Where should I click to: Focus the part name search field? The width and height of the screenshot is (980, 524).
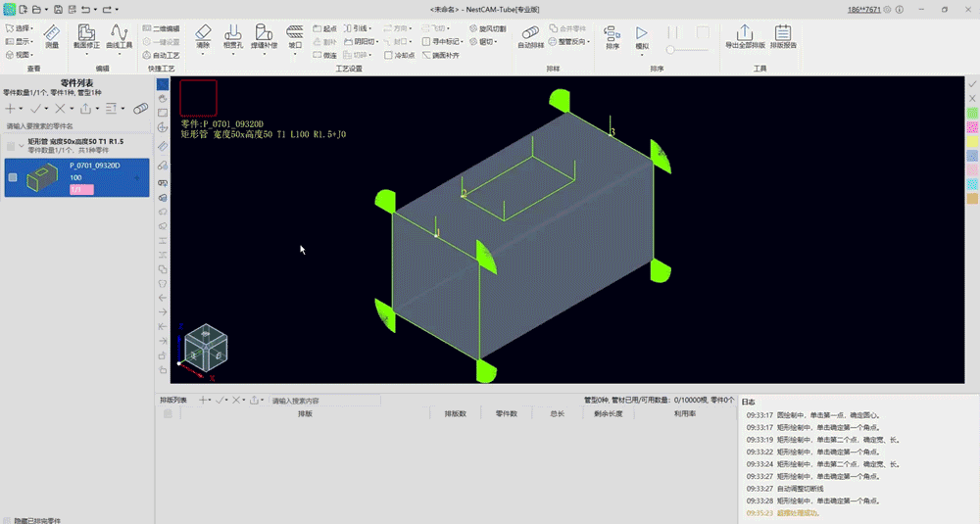pos(76,126)
